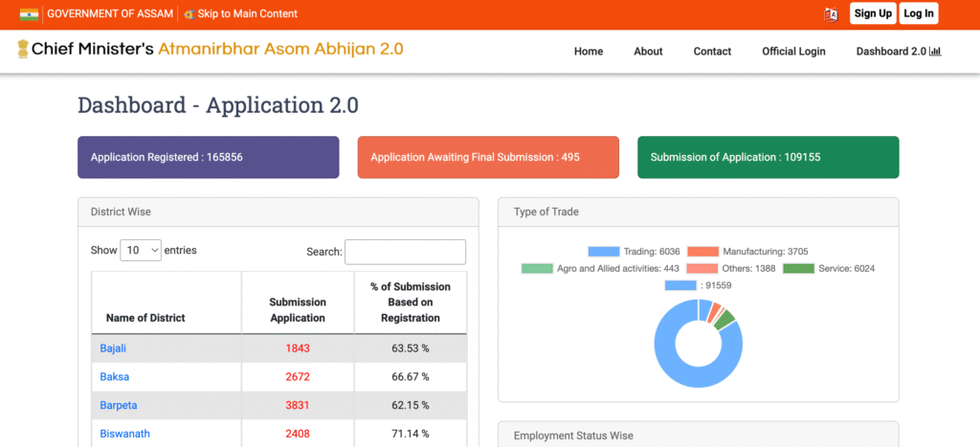Open the Bajali district link
Viewport: 980px width, 447px height.
pyautogui.click(x=113, y=348)
